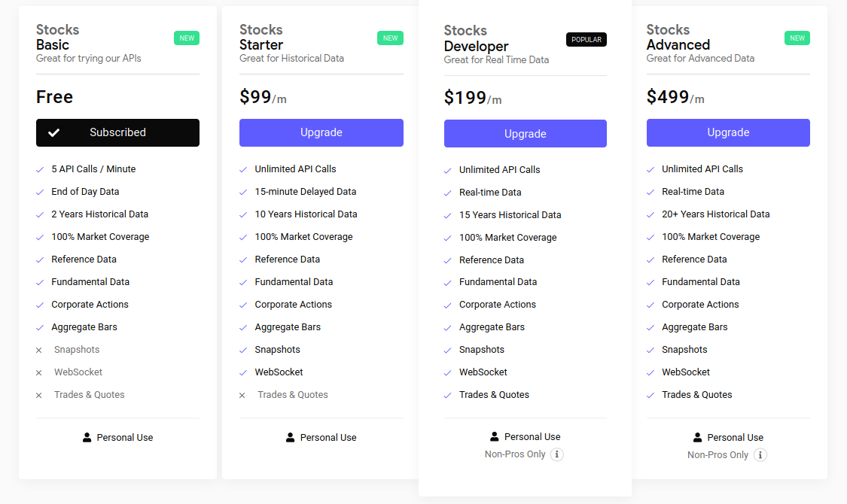Image resolution: width=847 pixels, height=504 pixels.
Task: Click the info icon beside Developer Non-Pros Only
Action: (x=556, y=454)
